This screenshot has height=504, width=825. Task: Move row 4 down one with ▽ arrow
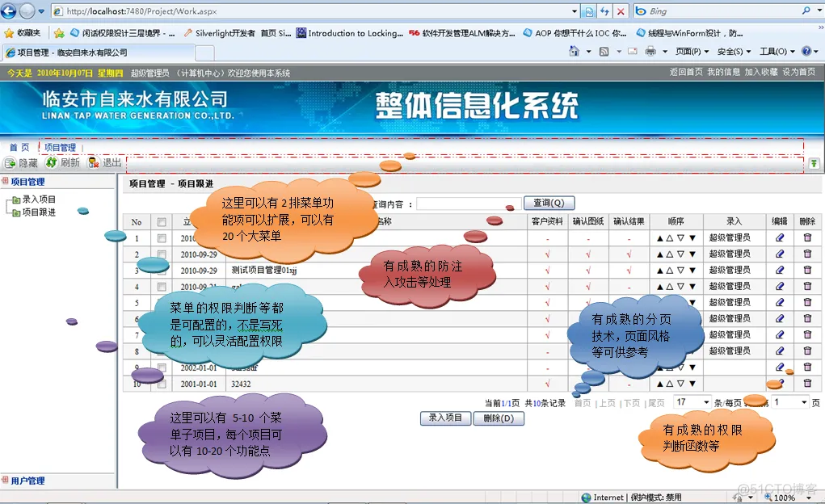[681, 287]
